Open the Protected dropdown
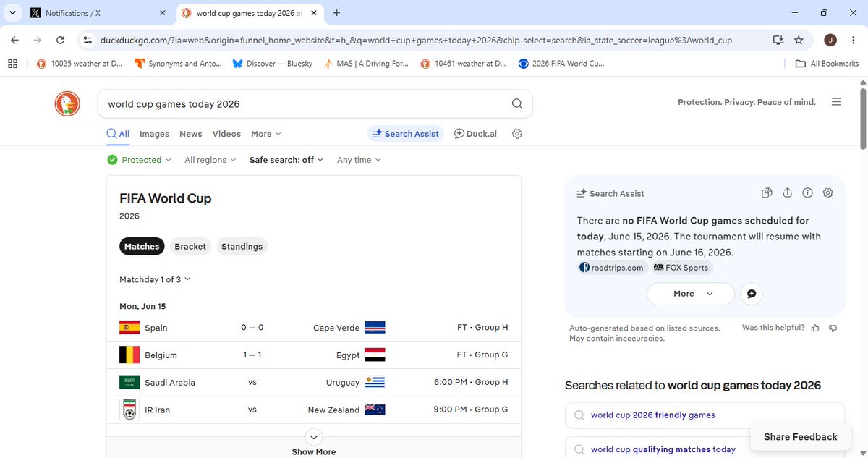The image size is (868, 458). click(140, 160)
